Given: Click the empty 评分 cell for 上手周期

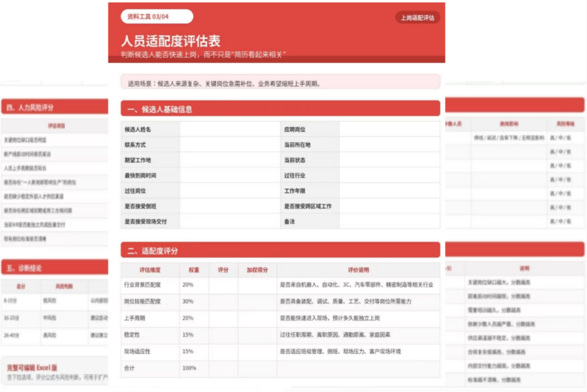Looking at the screenshot, I should tap(223, 319).
